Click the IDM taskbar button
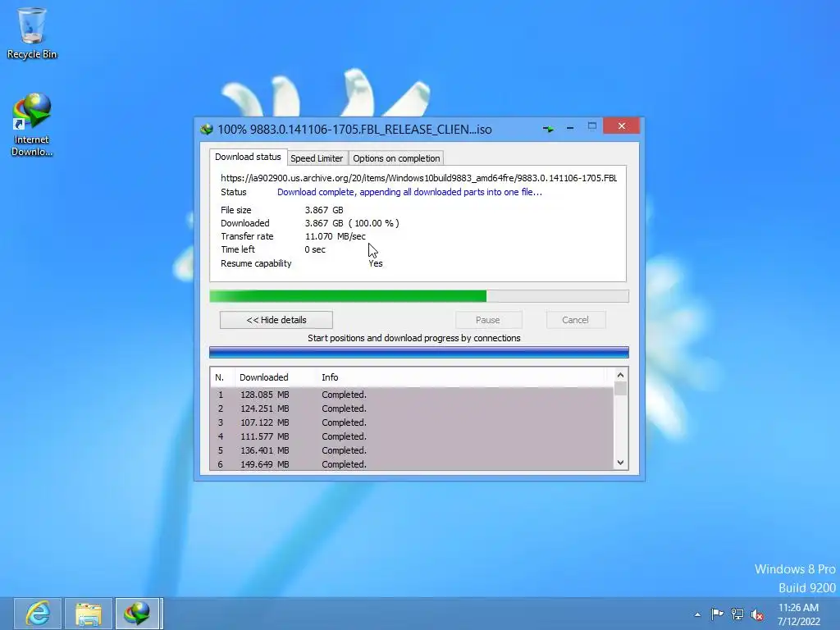 138,614
